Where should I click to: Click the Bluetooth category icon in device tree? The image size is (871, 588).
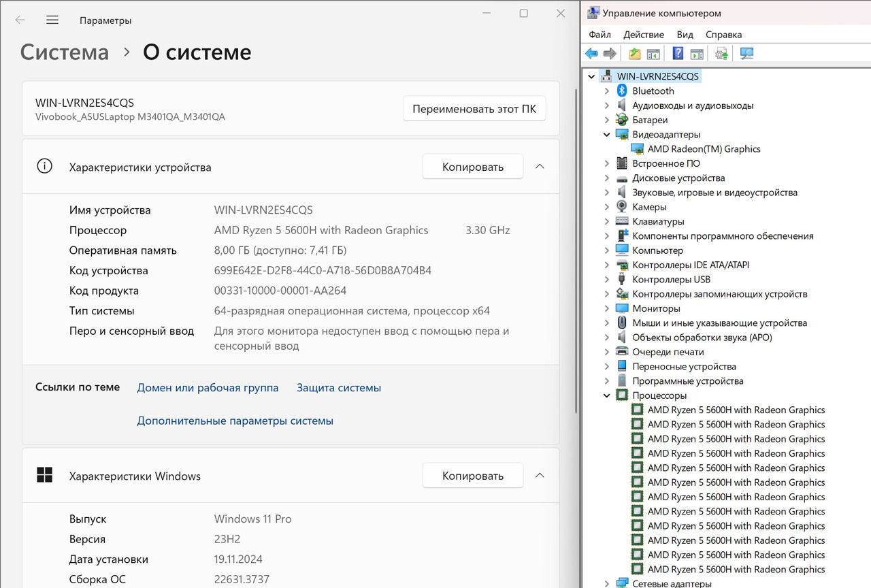pyautogui.click(x=621, y=91)
